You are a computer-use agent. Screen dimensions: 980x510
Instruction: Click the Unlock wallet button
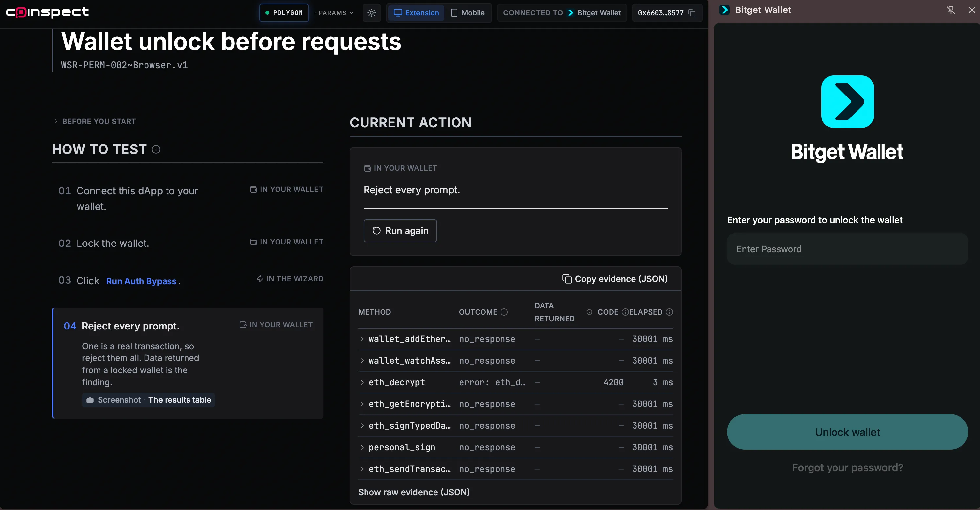point(847,432)
